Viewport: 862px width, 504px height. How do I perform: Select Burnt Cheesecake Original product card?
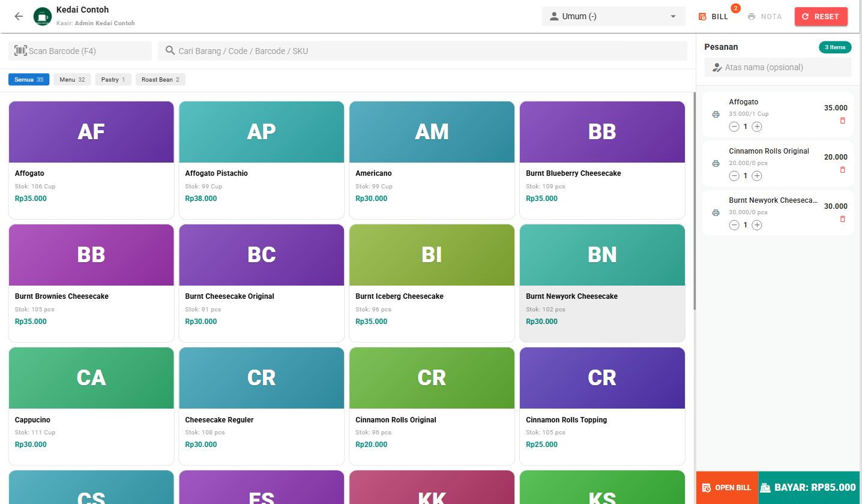262,283
